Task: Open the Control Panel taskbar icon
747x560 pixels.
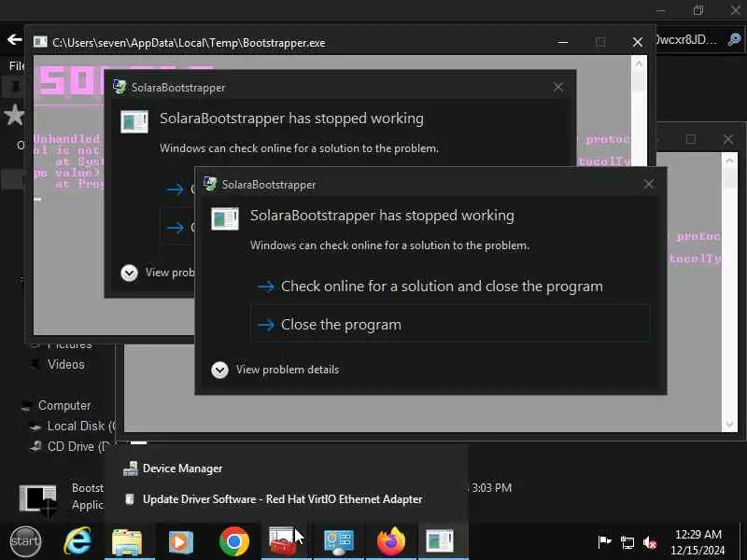Action: point(339,541)
